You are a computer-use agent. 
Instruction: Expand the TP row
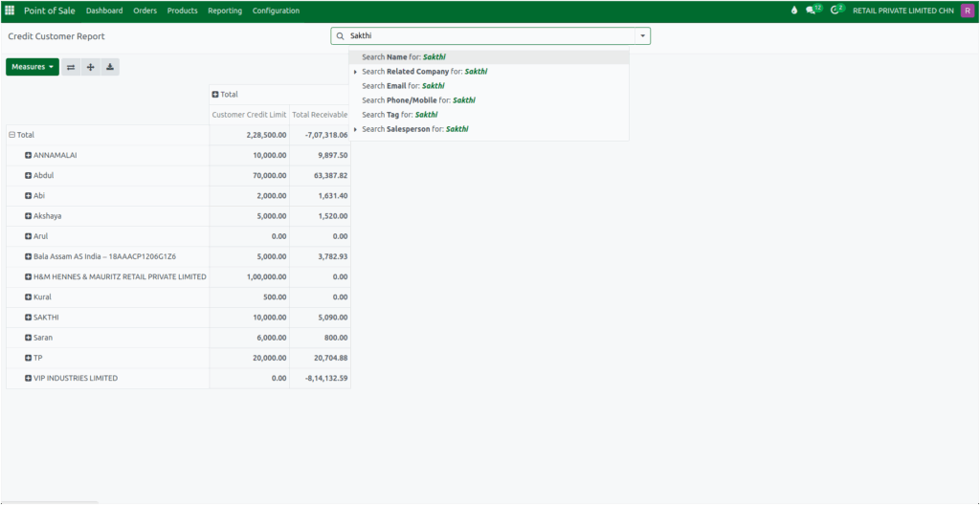[x=28, y=358]
